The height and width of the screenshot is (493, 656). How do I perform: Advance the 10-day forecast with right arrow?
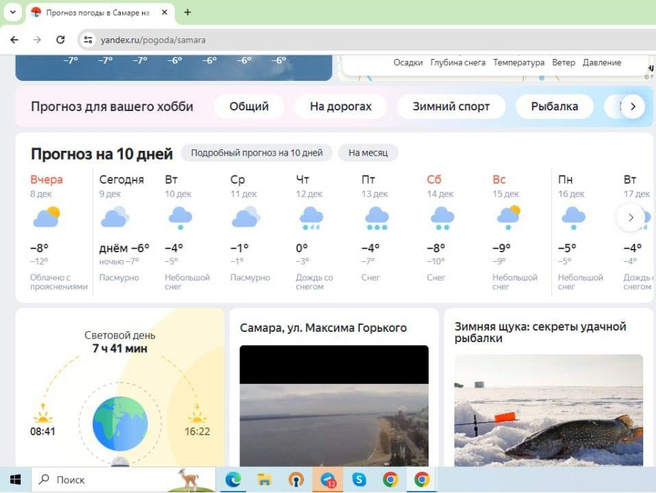tap(631, 217)
